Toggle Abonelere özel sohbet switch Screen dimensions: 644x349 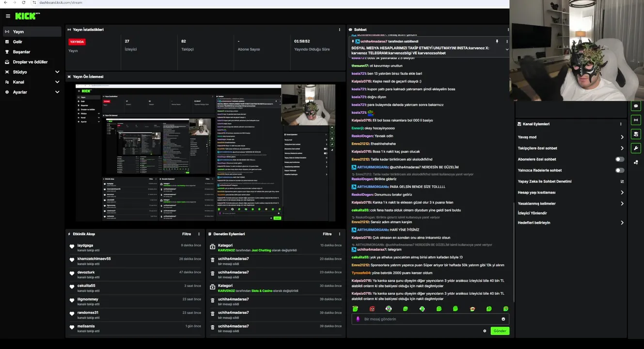coord(619,159)
